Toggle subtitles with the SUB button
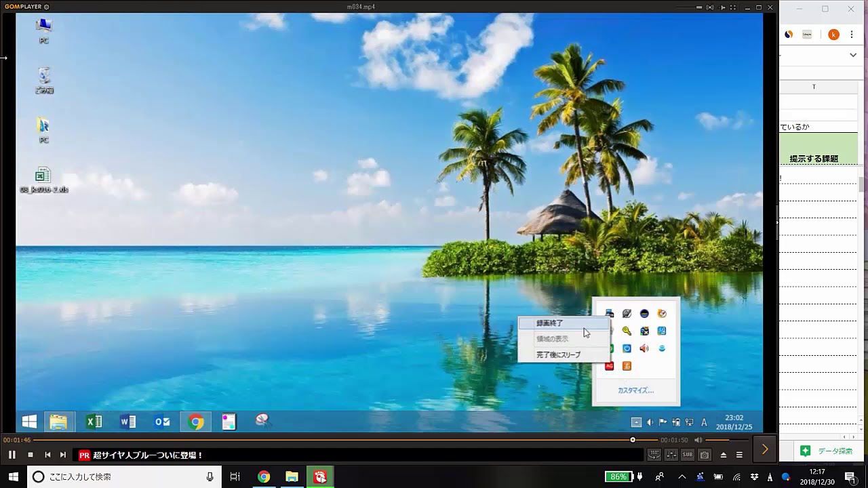868x488 pixels. click(688, 455)
